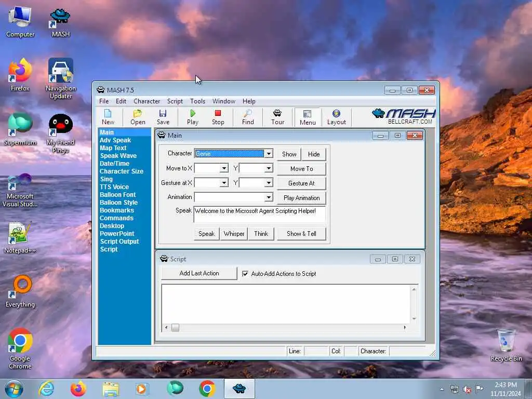Show hidden tray icons arrow

(x=442, y=390)
